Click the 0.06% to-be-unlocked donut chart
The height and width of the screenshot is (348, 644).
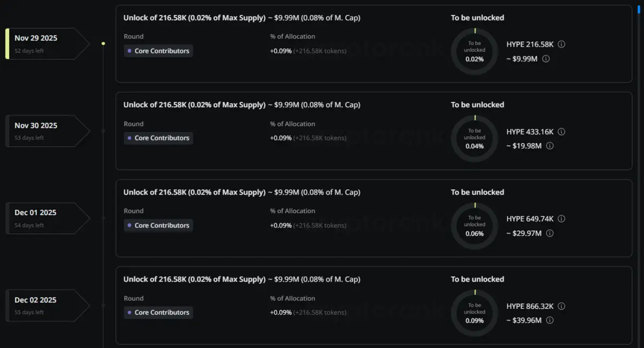point(474,226)
